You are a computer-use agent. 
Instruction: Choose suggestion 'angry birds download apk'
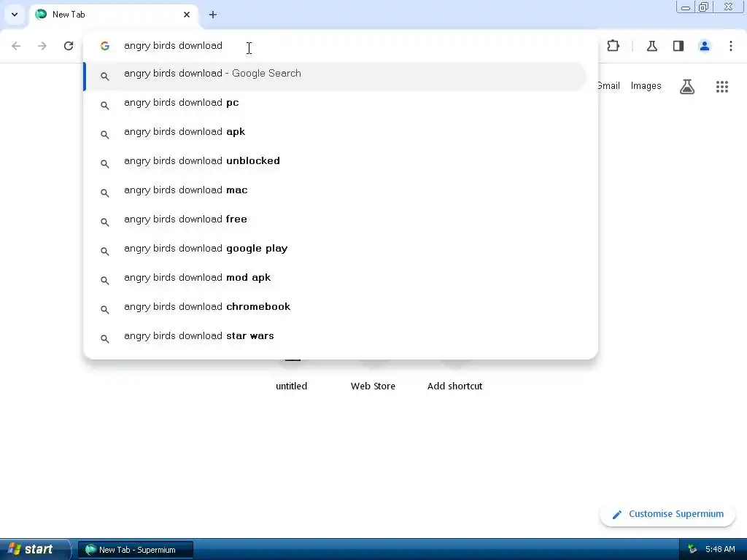tap(335, 134)
